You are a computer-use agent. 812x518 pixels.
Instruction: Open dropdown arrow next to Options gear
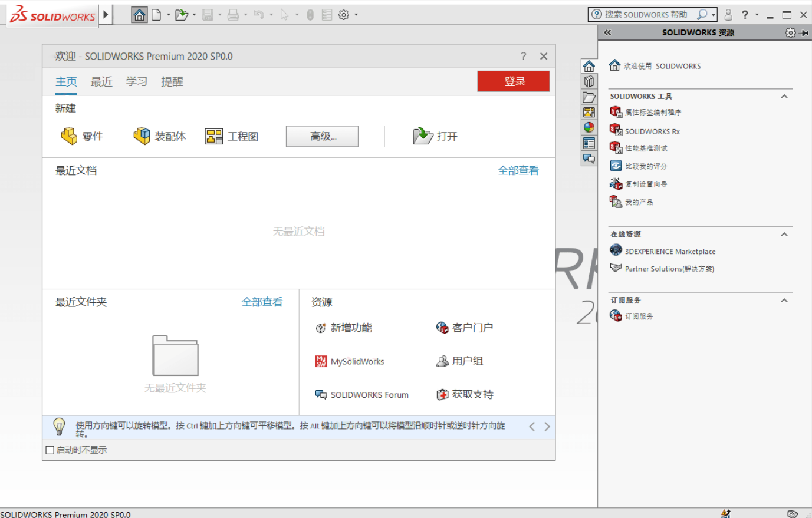pos(356,15)
